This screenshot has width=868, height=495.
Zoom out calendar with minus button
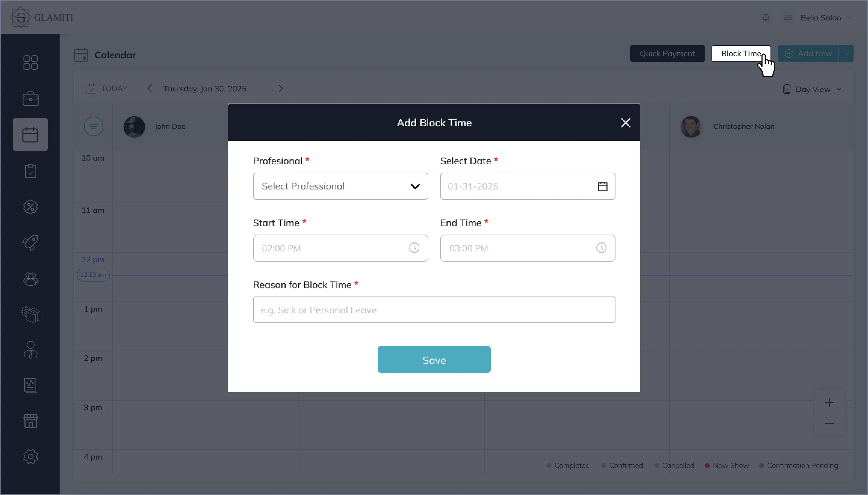coord(829,424)
